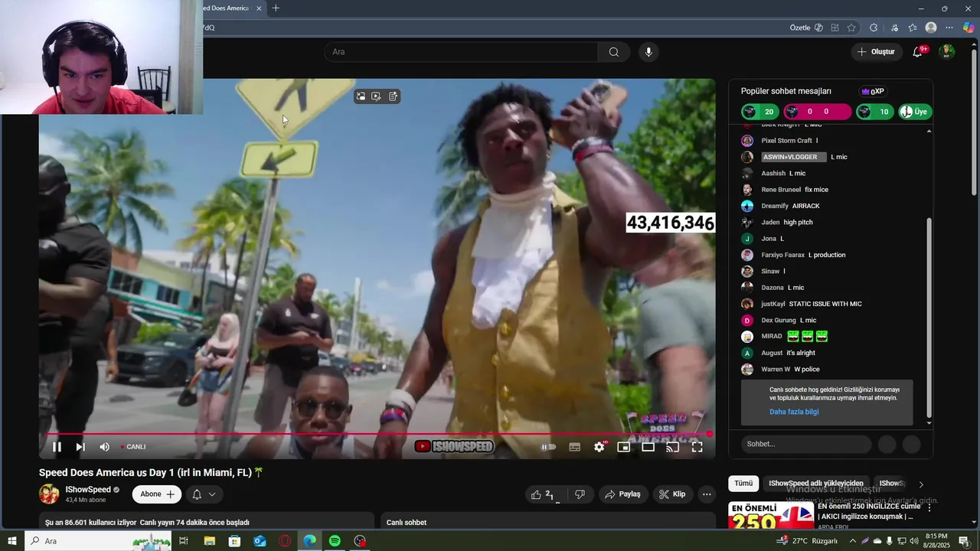The height and width of the screenshot is (551, 980).
Task: Click the second video overlay icon
Action: [376, 96]
